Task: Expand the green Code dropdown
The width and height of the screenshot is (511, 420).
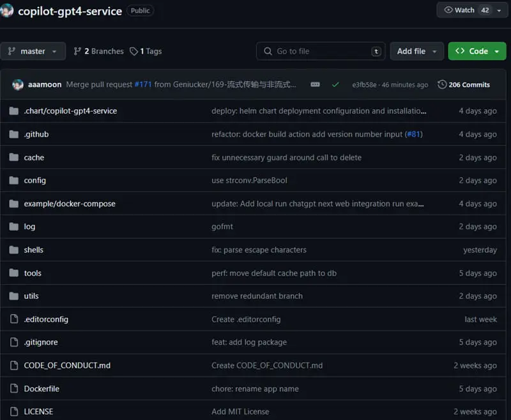Action: pos(477,51)
